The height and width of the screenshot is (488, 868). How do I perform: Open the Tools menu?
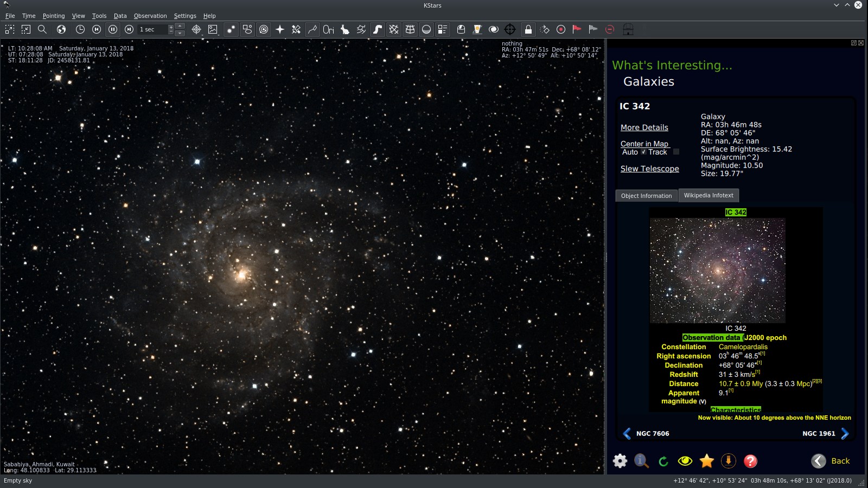click(99, 16)
